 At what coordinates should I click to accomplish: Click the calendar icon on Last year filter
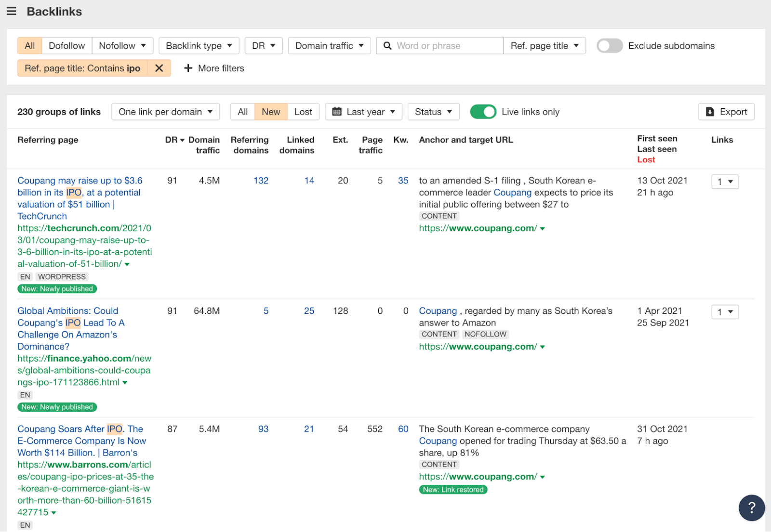point(337,112)
